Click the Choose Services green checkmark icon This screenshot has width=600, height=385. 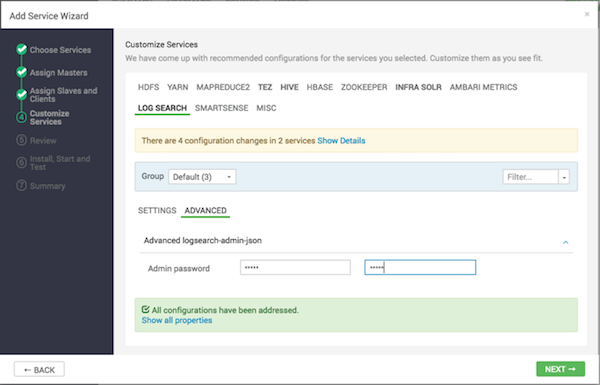[21, 49]
